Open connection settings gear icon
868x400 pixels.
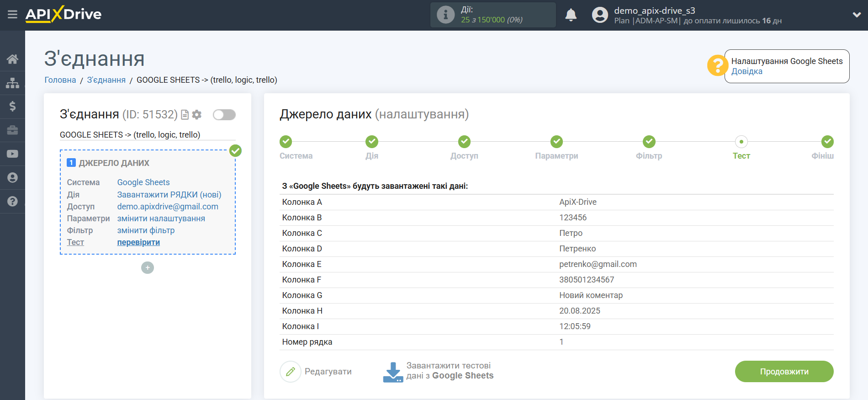[197, 115]
